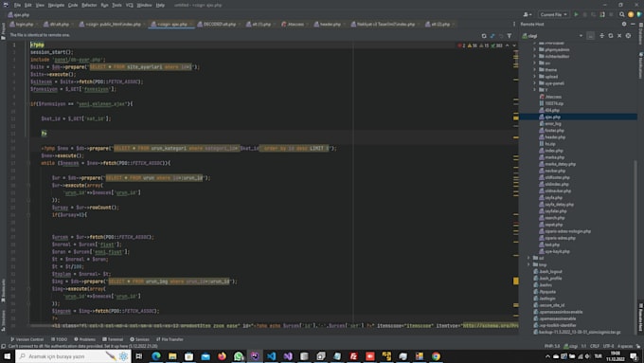Open FileZilla from the taskbar
Screen dimensions: 644x363
(x=353, y=356)
